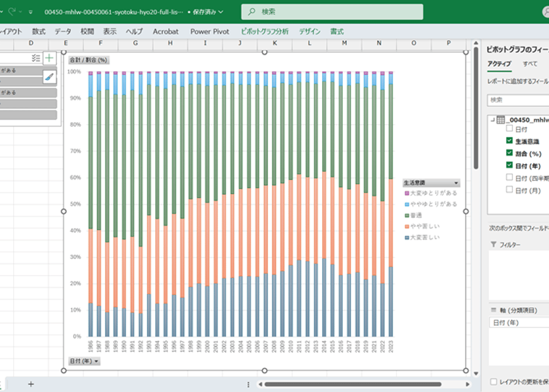
Task: Uncheck the 日付 (年) field checkbox
Action: click(509, 165)
